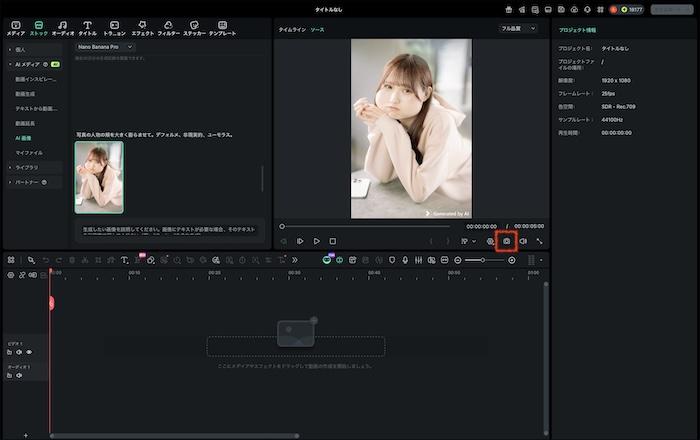Toggle lock on Video 1 track

(9, 352)
